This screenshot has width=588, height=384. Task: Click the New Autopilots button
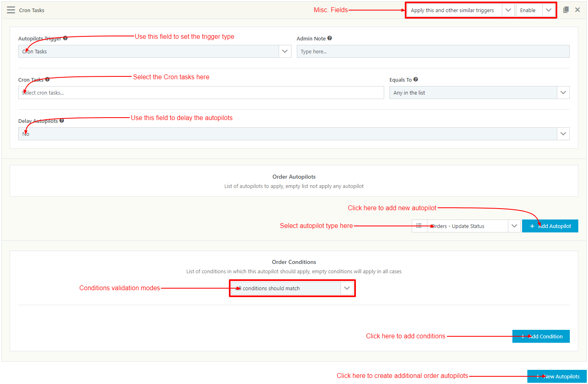tap(556, 376)
